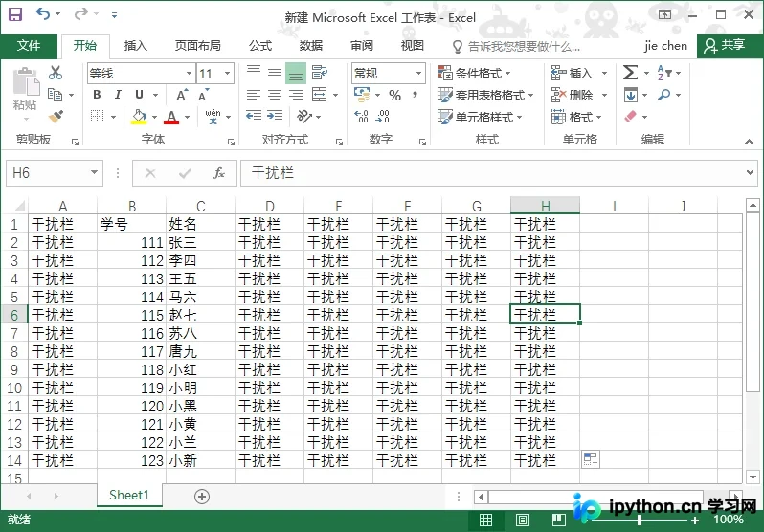
Task: Click the 插入 Insert cells button
Action: 579,73
